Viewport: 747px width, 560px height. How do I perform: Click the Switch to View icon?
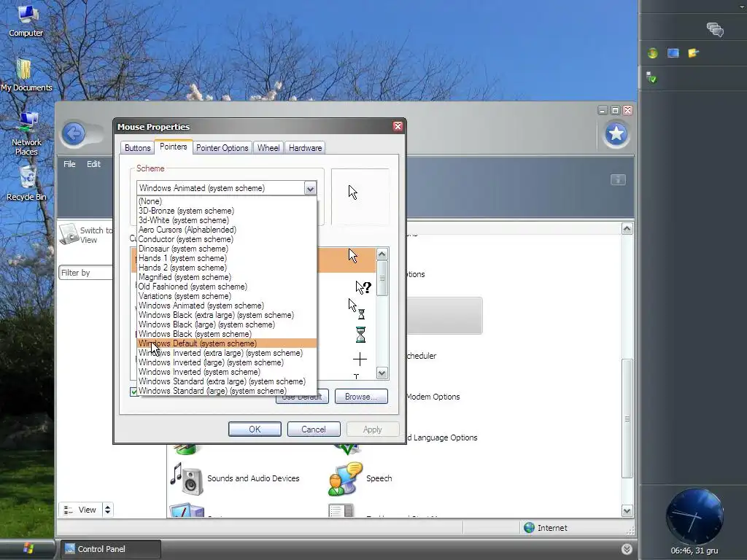[69, 234]
